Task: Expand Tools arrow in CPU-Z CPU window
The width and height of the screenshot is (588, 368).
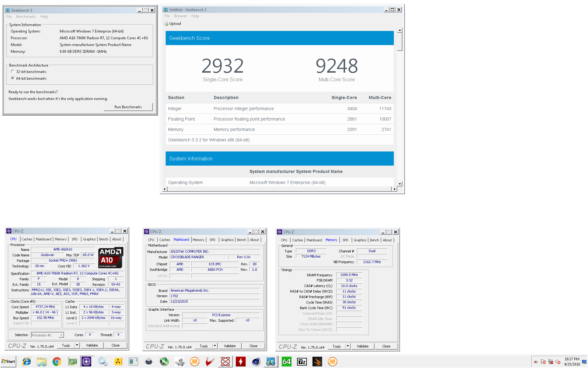Action: coord(77,345)
